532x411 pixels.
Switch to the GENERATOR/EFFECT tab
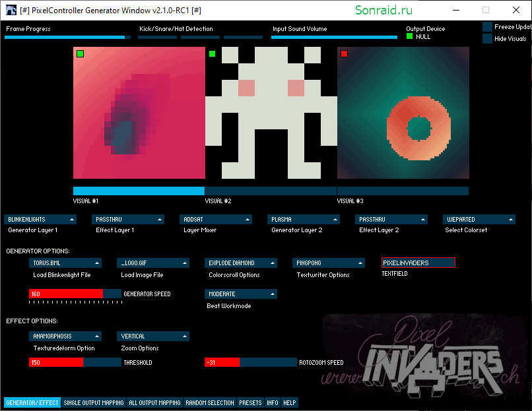pos(32,402)
